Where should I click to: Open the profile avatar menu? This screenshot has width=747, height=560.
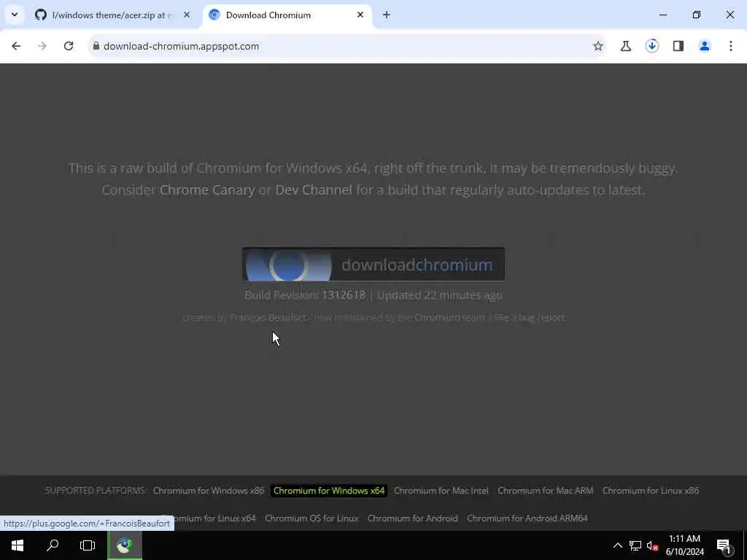coord(704,46)
